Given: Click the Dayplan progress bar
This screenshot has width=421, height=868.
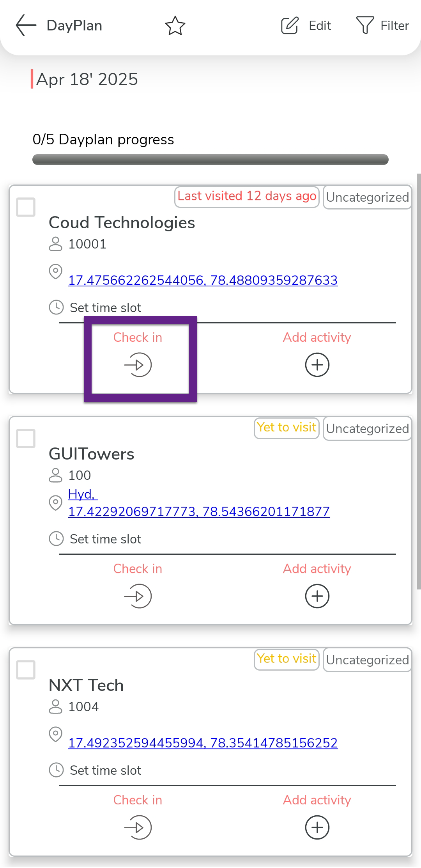Looking at the screenshot, I should 210,160.
